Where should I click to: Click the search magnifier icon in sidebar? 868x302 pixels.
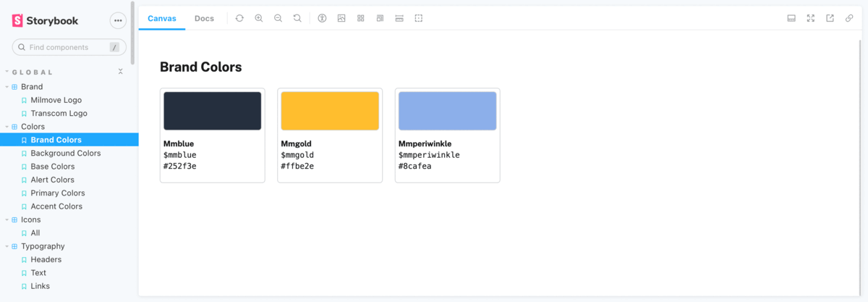22,47
